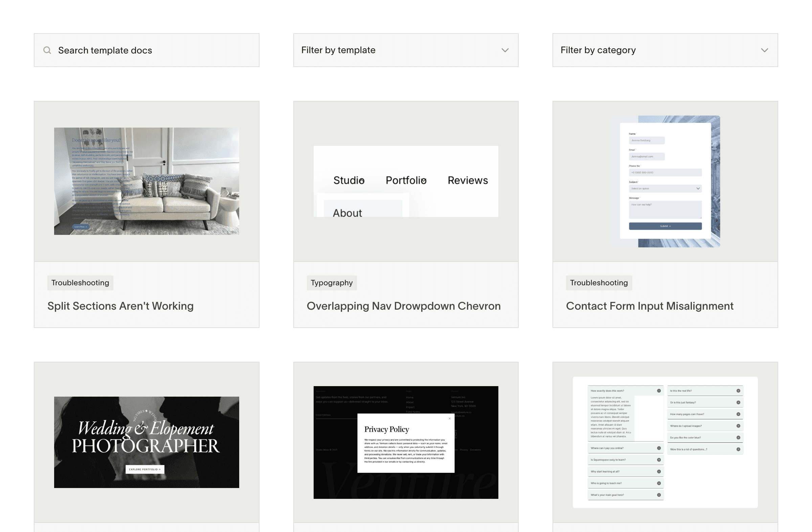Click Troubleshooting tag on Split Sections card

[80, 283]
